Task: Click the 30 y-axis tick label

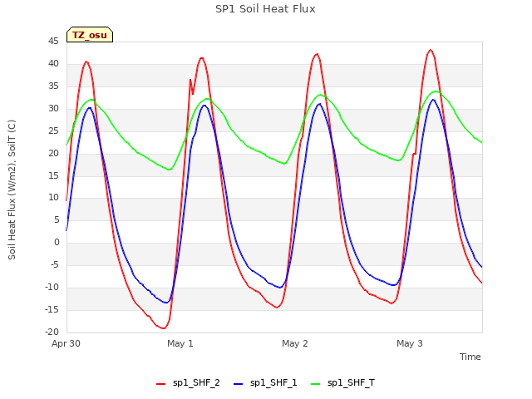Action: click(53, 108)
